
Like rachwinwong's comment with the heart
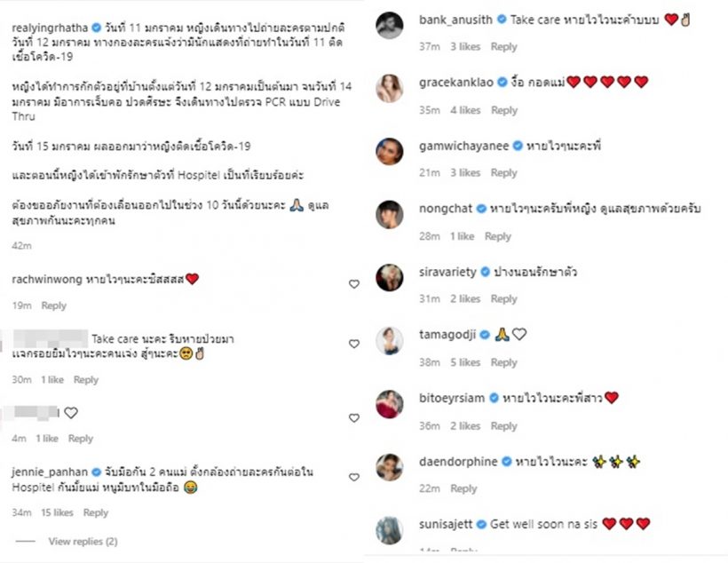pyautogui.click(x=354, y=284)
